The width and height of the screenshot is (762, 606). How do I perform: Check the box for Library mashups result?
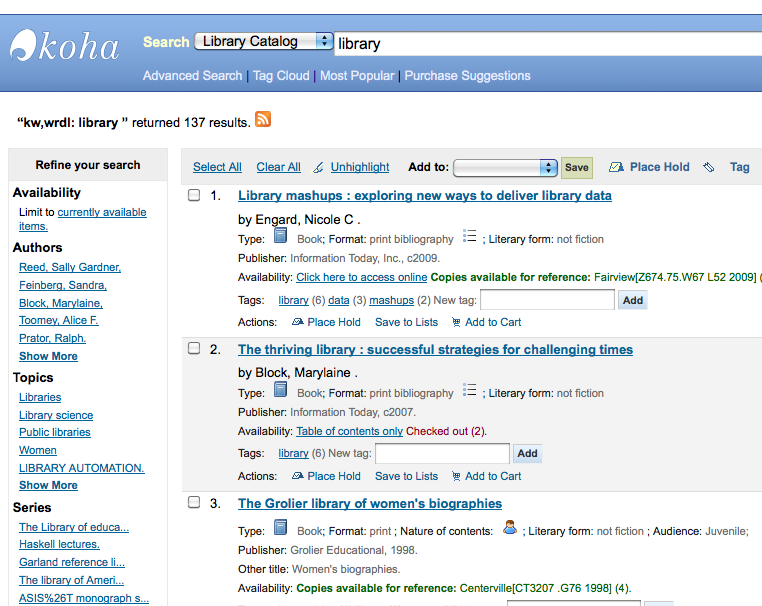pos(195,195)
